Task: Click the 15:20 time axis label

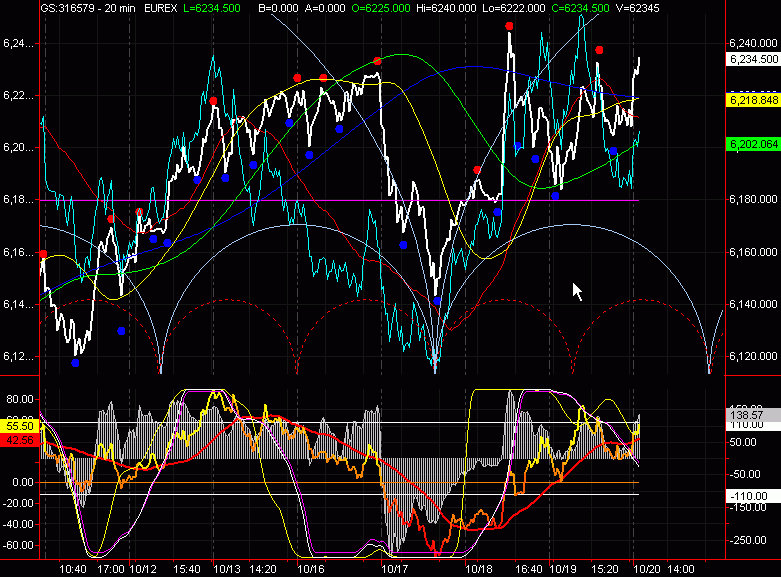Action: point(605,569)
